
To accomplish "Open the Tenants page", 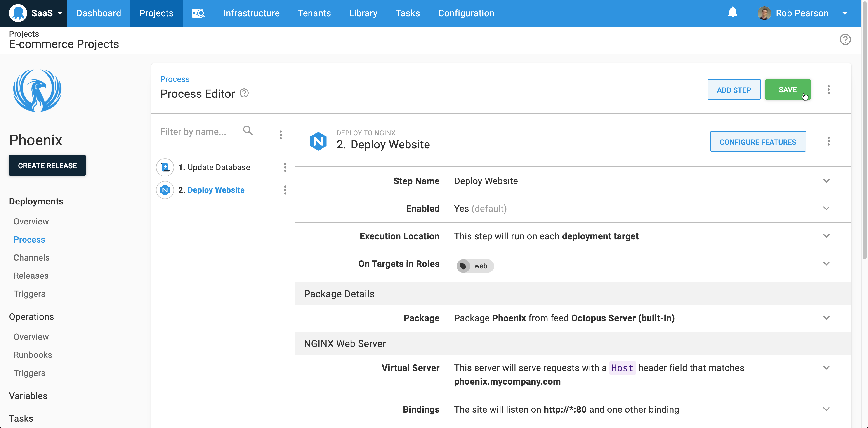I will point(314,13).
